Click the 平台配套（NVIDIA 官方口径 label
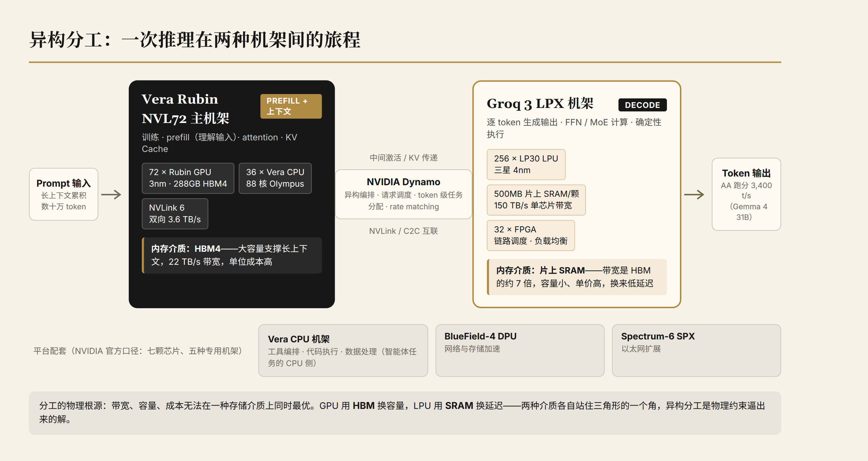868x461 pixels. [x=138, y=351]
